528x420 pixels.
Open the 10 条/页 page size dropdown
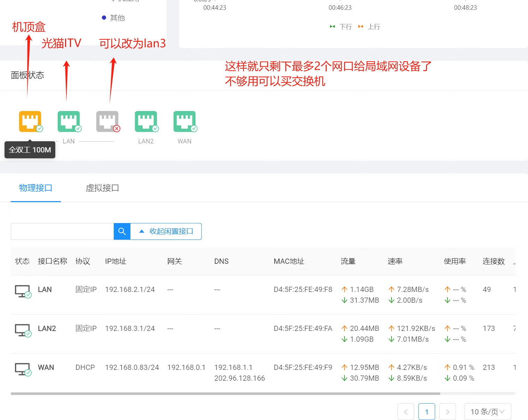[488, 412]
